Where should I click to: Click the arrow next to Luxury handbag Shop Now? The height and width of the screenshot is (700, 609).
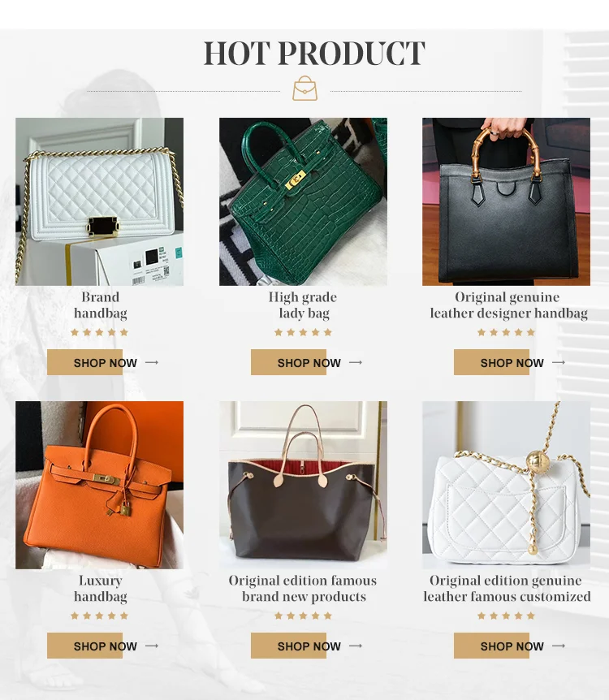point(152,646)
